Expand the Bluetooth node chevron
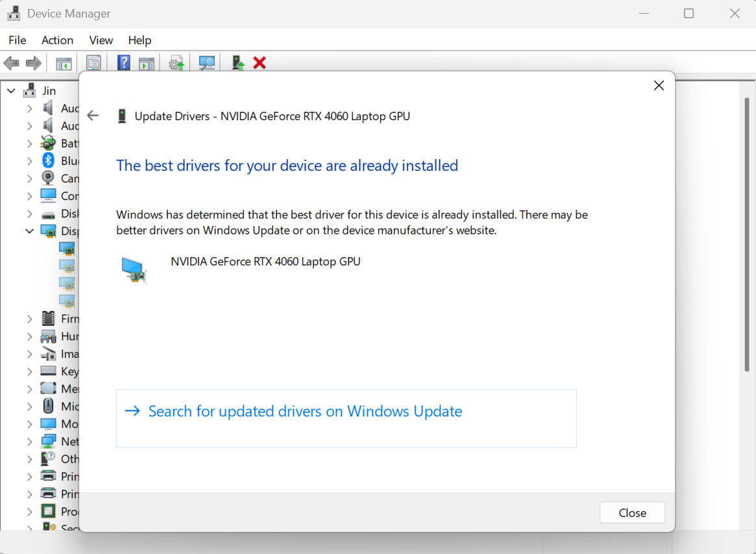Viewport: 756px width, 554px height. point(30,160)
